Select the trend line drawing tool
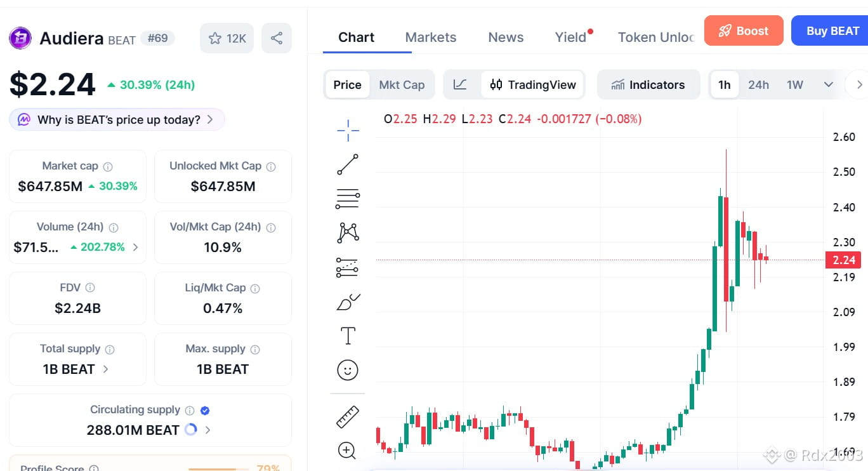Image resolution: width=868 pixels, height=471 pixels. coord(348,164)
